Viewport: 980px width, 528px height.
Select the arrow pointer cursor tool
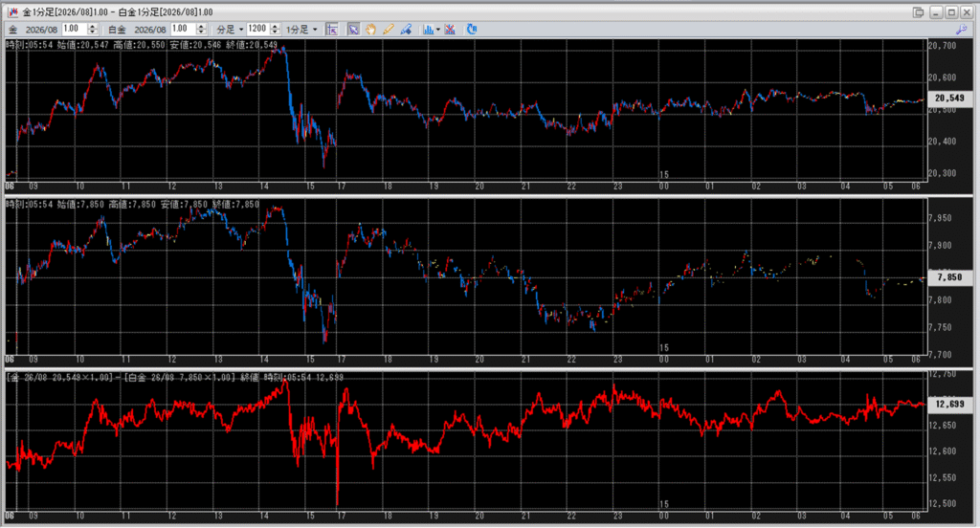pos(353,29)
